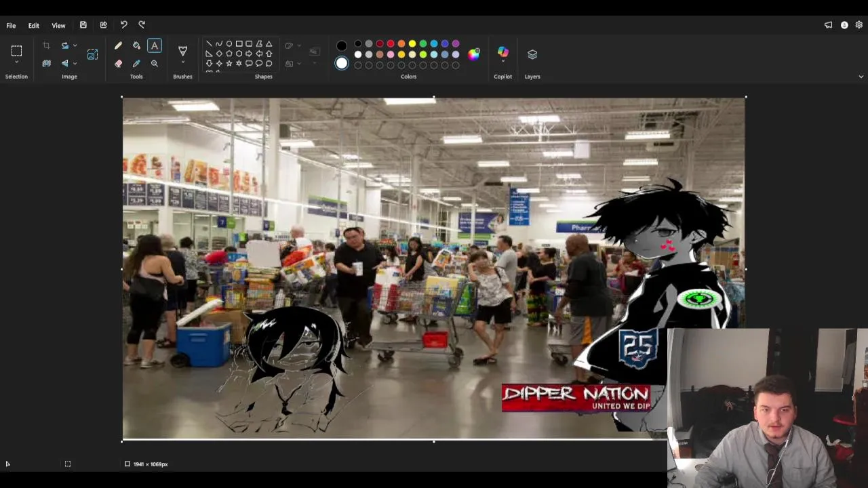
Task: Select the Color picker eyedropper tool
Action: 136,64
